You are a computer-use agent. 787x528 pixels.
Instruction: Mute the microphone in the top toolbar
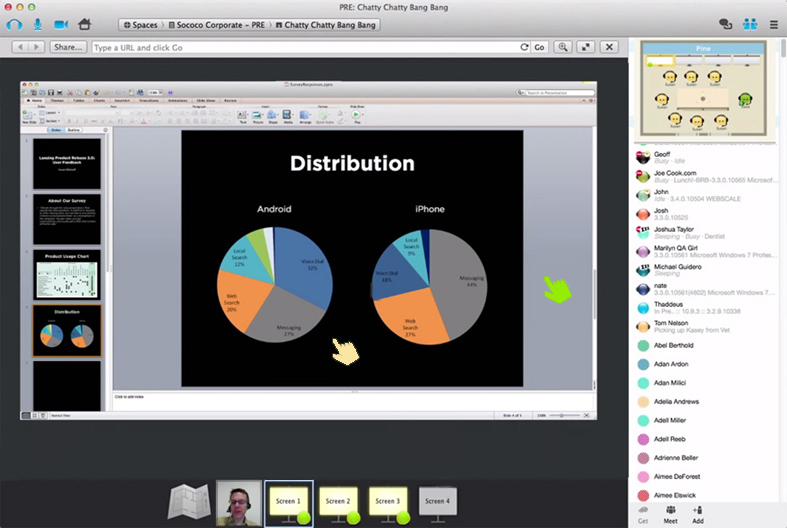point(37,24)
